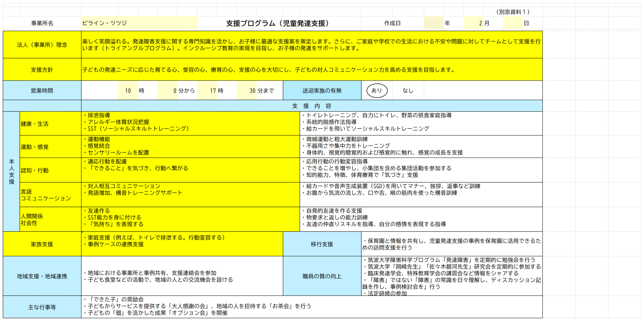Image resolution: width=644 pixels, height=321 pixels.
Task: Click the 支 援 内 容 header
Action: pos(312,106)
